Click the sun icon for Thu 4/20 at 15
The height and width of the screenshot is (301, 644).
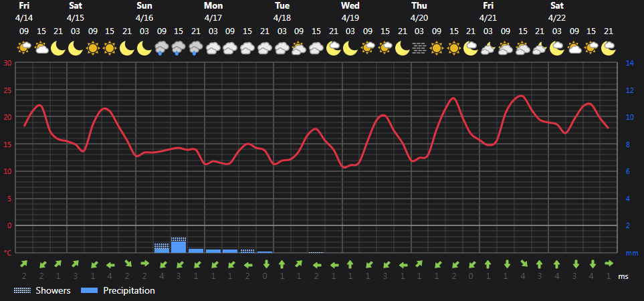[453, 47]
